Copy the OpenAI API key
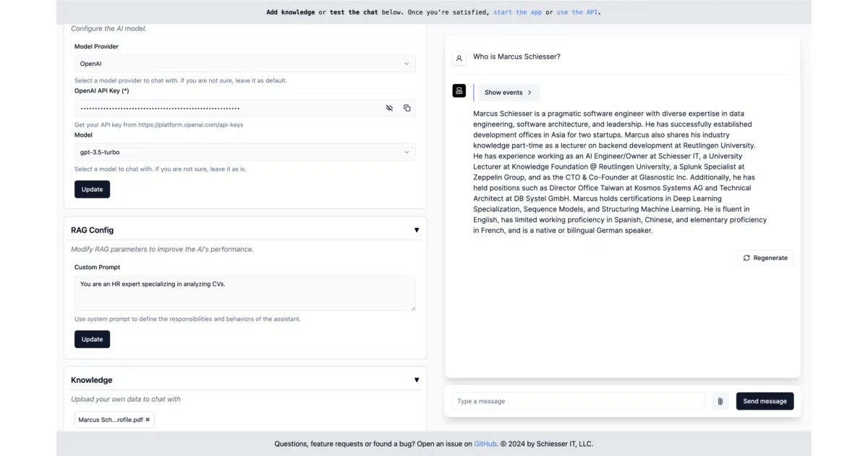This screenshot has height=456, width=868. (x=407, y=108)
